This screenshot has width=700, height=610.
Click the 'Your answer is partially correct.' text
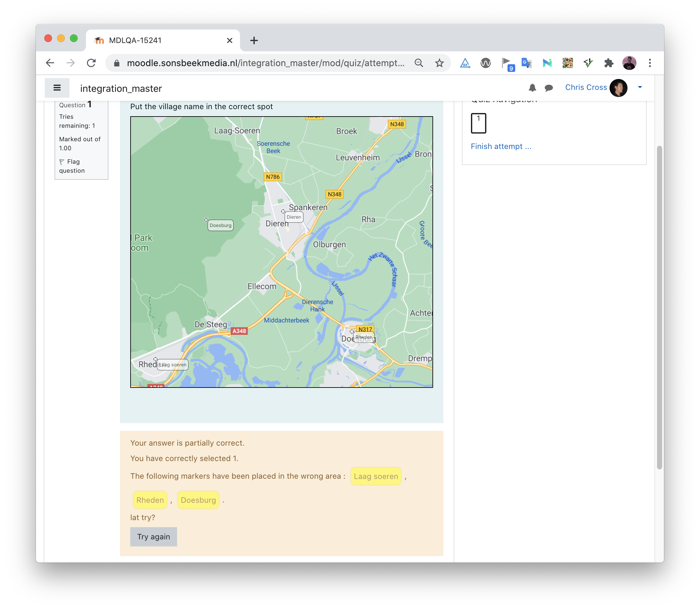(187, 443)
